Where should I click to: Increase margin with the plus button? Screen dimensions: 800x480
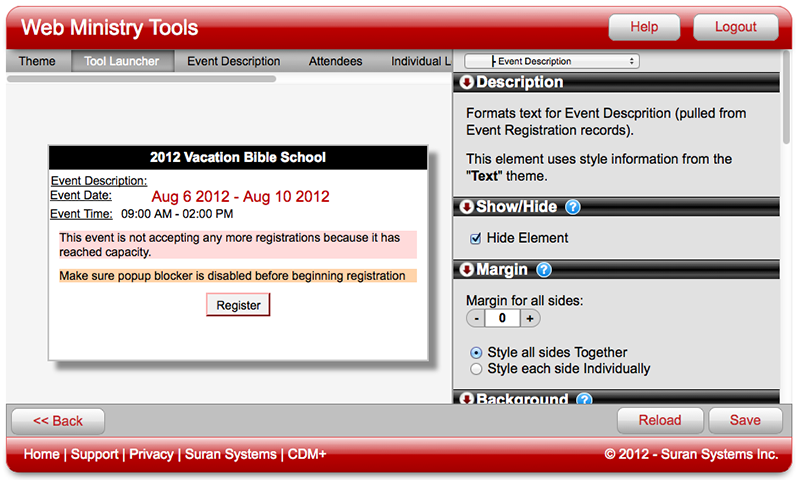(x=529, y=318)
